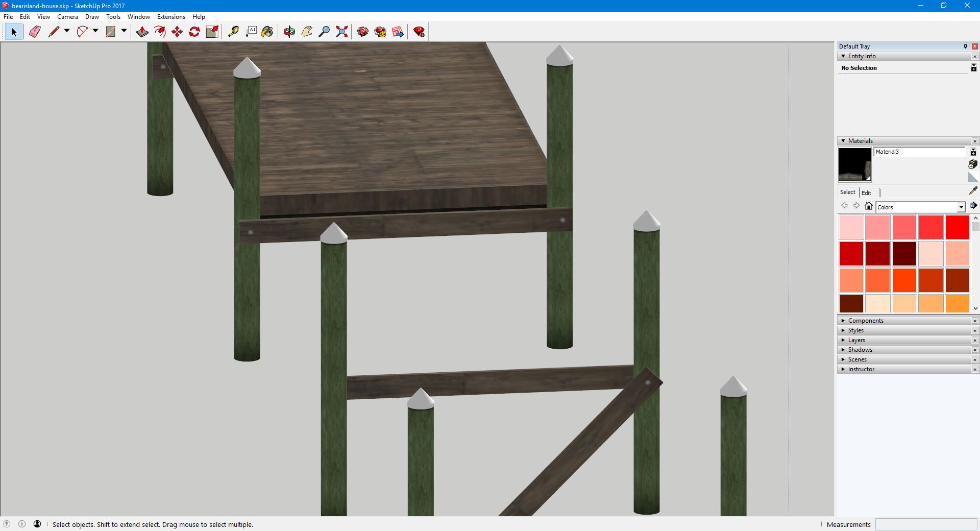Open the Extension Warehouse

click(x=419, y=32)
